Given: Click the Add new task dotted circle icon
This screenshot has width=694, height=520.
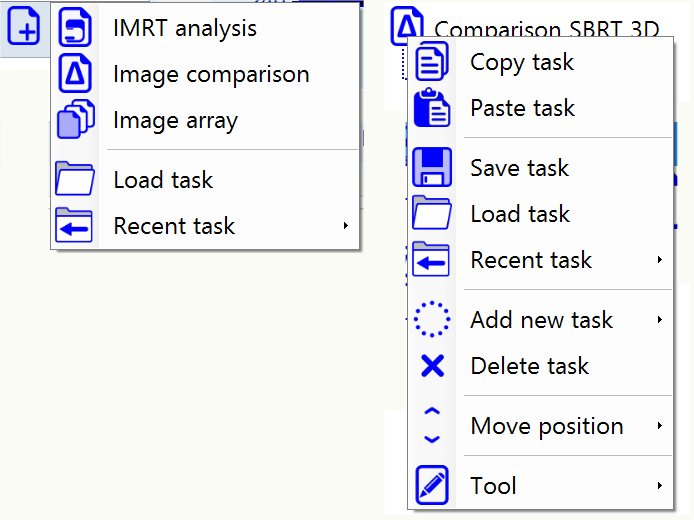Looking at the screenshot, I should click(x=432, y=320).
